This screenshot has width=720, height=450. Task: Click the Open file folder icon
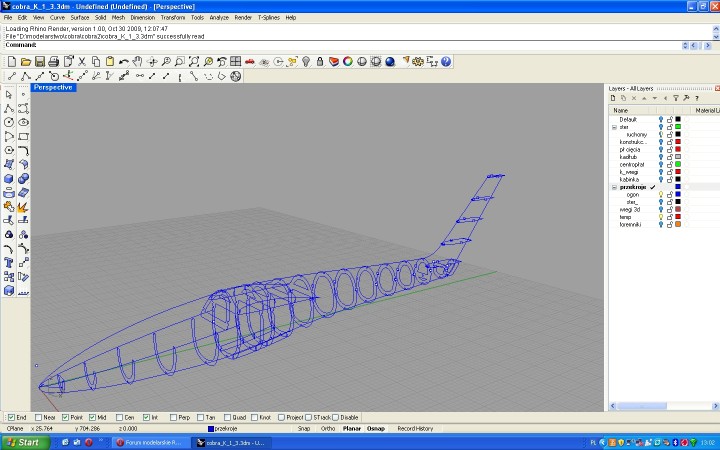[x=26, y=62]
